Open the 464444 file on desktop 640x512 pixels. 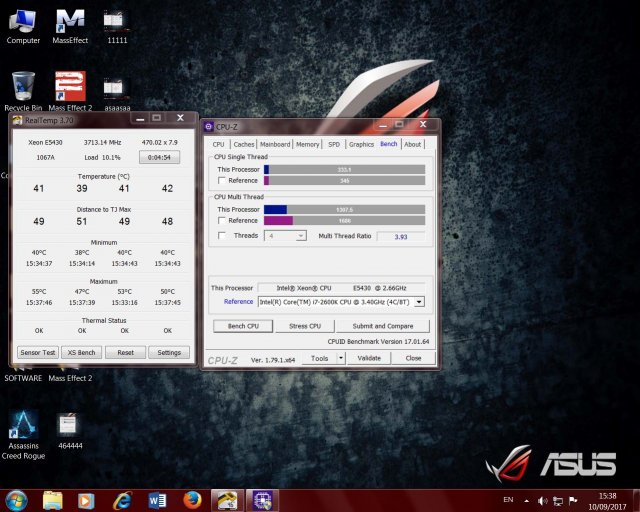coord(69,424)
